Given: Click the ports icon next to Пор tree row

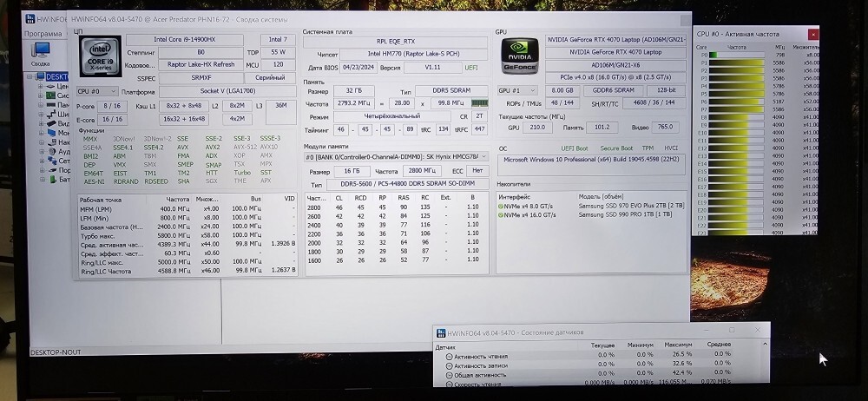Looking at the screenshot, I should tap(51, 170).
